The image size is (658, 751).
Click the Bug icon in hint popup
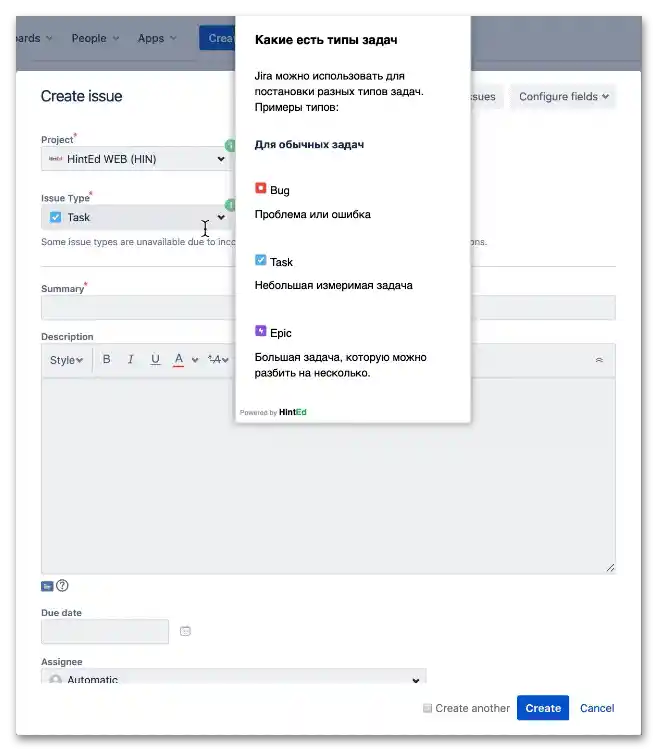click(261, 188)
